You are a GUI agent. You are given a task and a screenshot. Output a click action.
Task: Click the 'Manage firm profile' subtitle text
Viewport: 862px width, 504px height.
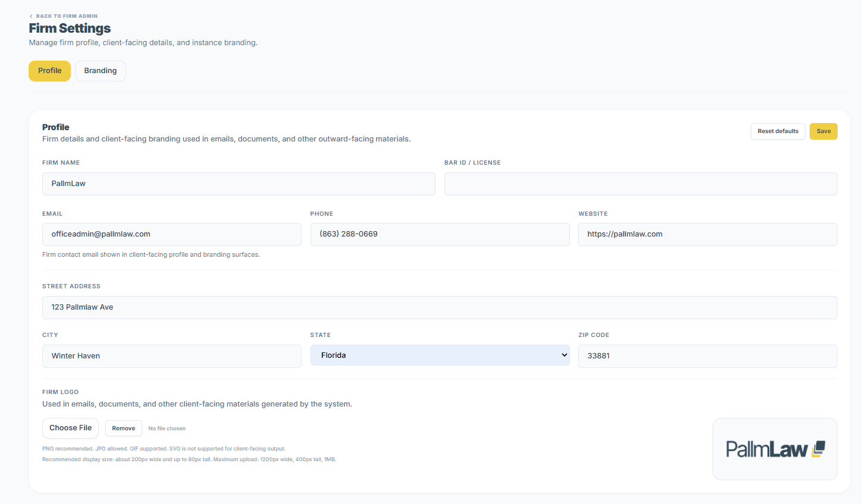(x=143, y=43)
